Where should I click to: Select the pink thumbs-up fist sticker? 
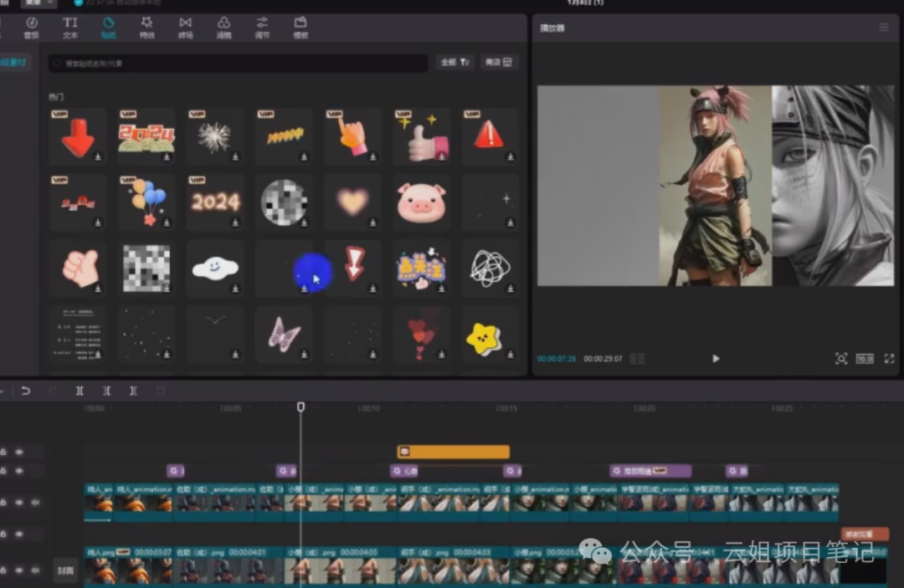tap(78, 268)
